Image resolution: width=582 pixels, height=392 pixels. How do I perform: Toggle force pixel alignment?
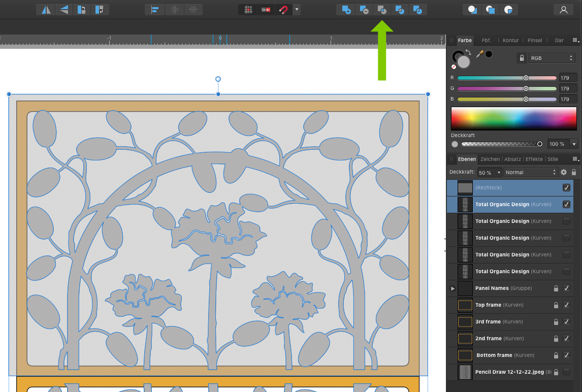248,10
